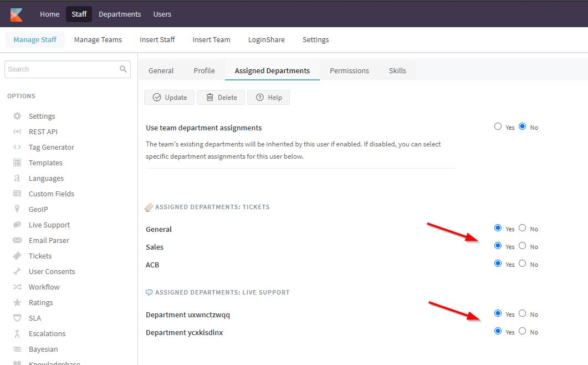Set Sales department to No
588x365 pixels.
(x=522, y=246)
